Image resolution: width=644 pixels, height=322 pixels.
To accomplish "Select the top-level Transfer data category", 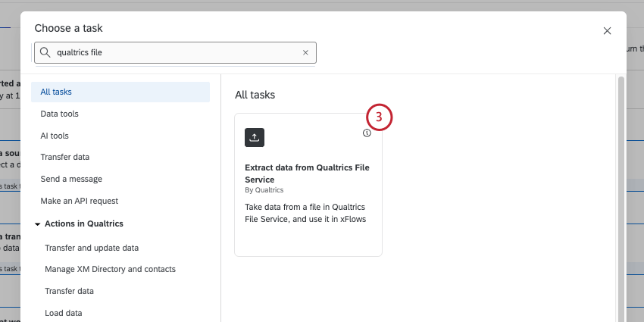I will 64,157.
